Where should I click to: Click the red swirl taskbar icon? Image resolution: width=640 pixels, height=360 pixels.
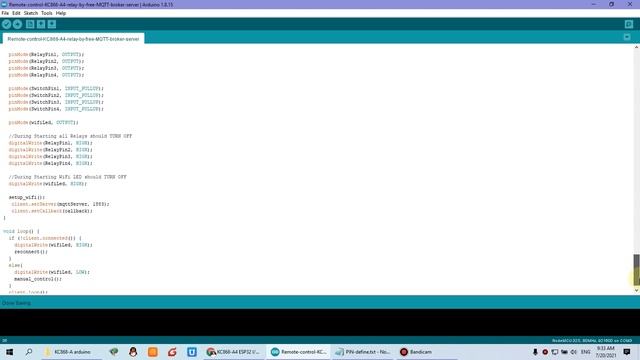point(172,352)
